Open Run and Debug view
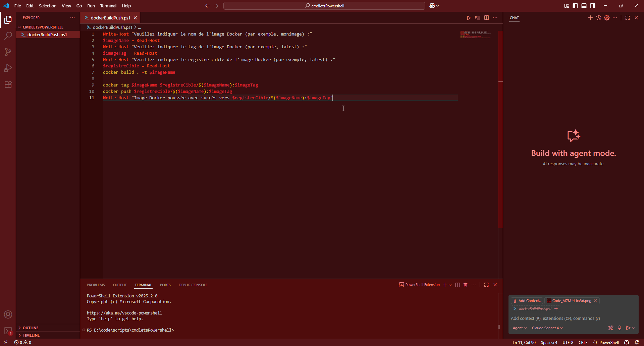 point(8,68)
